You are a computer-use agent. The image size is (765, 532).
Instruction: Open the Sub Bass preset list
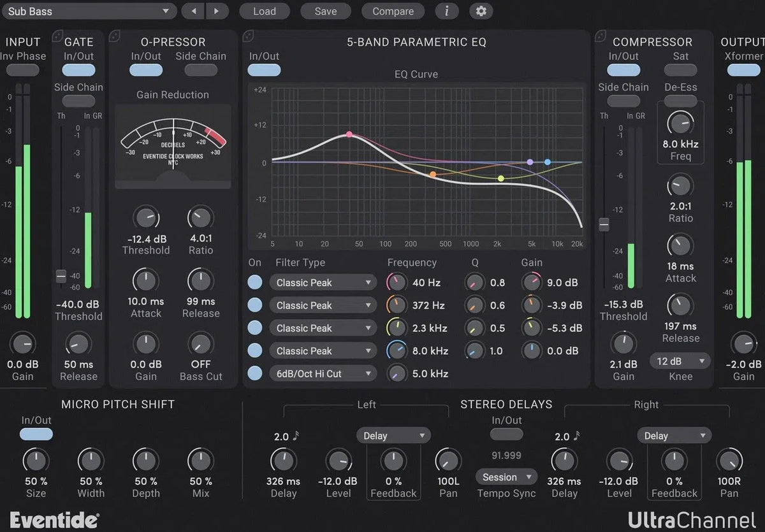[89, 11]
